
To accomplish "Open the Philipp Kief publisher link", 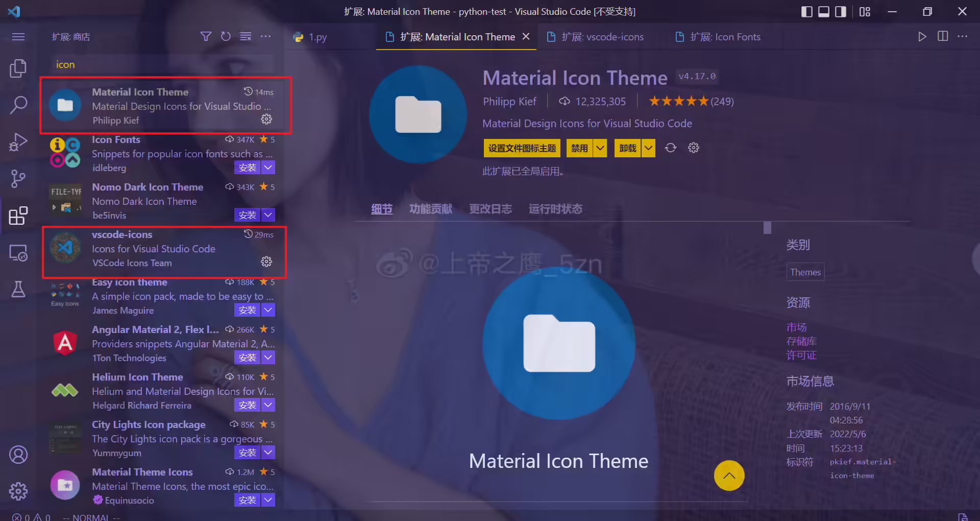I will coord(509,101).
